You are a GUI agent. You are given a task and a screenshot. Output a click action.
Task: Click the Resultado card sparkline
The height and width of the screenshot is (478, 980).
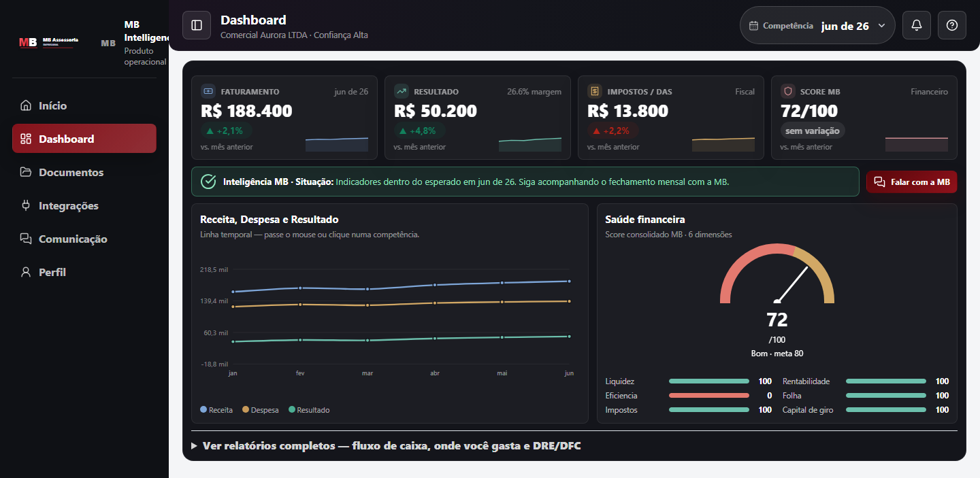(x=530, y=143)
